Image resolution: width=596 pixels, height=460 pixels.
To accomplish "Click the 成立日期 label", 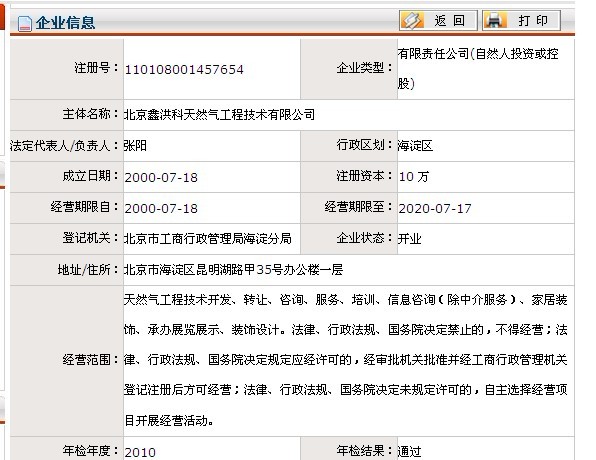I will (91, 176).
